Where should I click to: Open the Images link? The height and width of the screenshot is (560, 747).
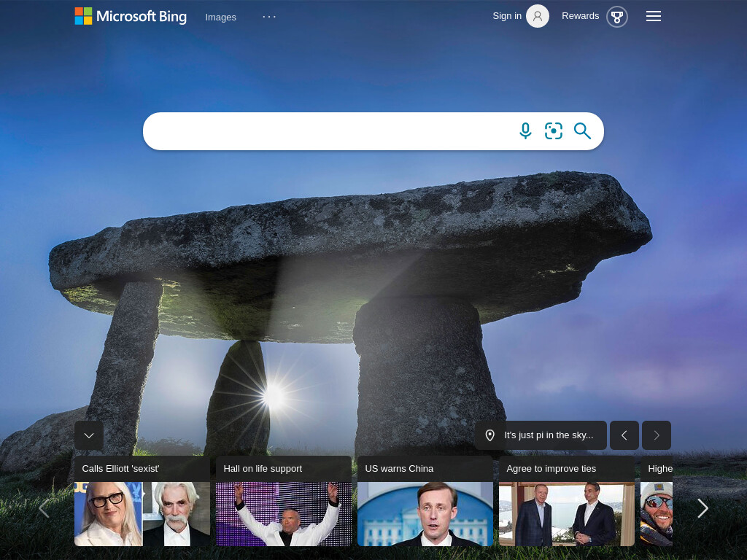pyautogui.click(x=220, y=17)
